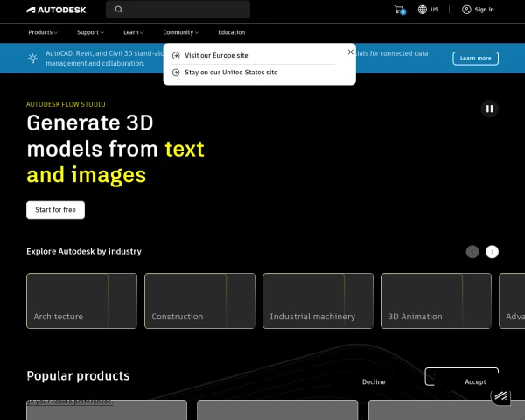The height and width of the screenshot is (420, 525).
Task: Close the region selection popup
Action: [x=350, y=52]
